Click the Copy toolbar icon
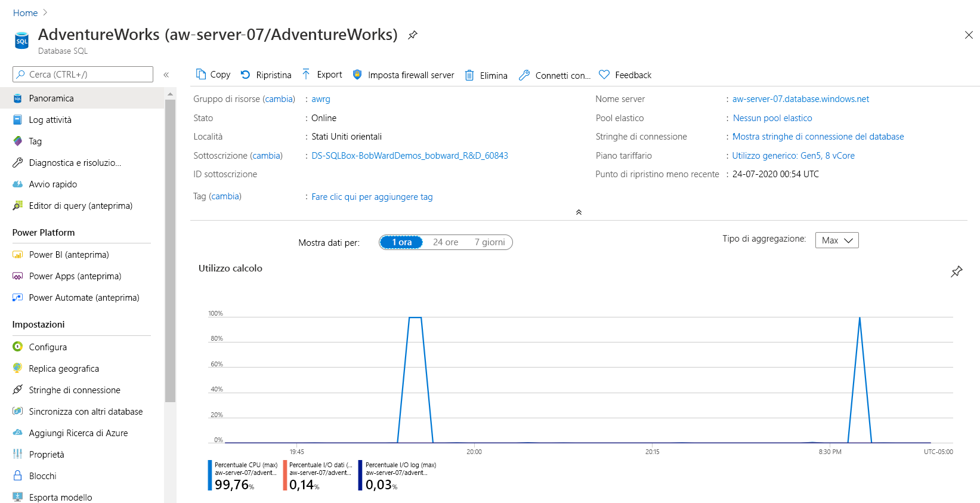 201,75
